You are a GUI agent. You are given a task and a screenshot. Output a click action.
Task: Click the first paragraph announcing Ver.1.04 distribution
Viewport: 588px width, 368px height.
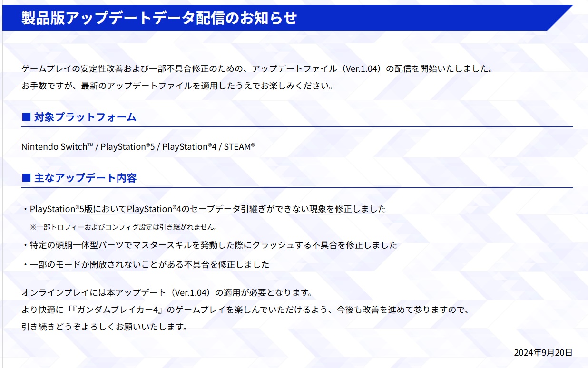coord(257,68)
